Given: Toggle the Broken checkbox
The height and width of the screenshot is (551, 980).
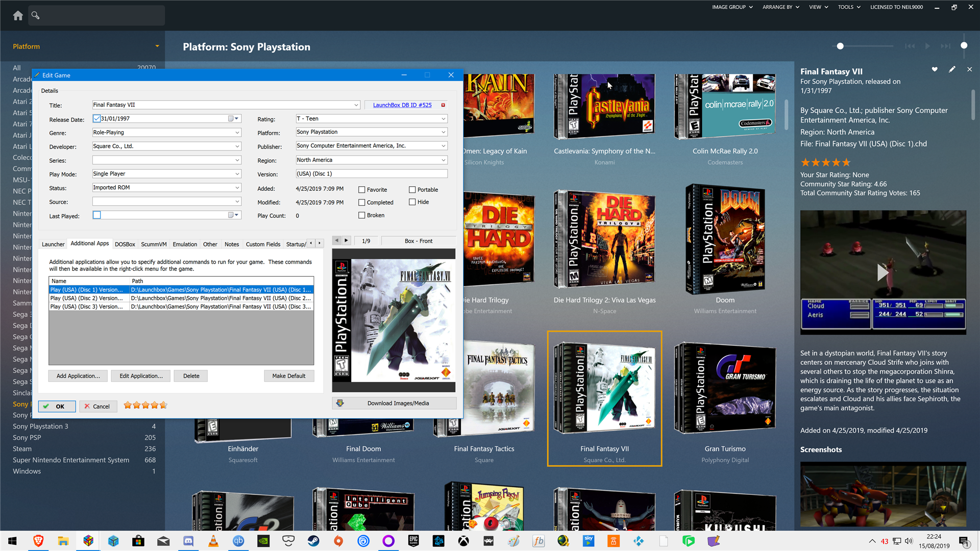Looking at the screenshot, I should (x=362, y=215).
